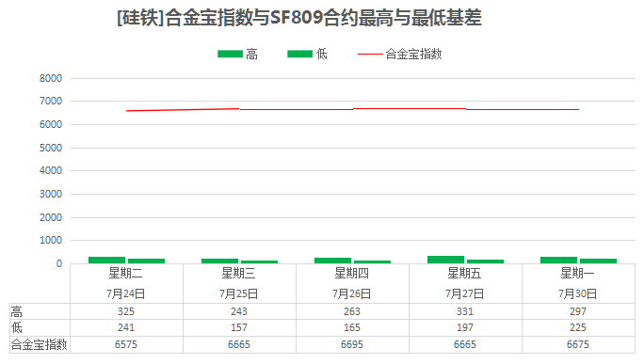Click the 高 bar for 星期二
Screen dimensions: 644x364
click(106, 261)
